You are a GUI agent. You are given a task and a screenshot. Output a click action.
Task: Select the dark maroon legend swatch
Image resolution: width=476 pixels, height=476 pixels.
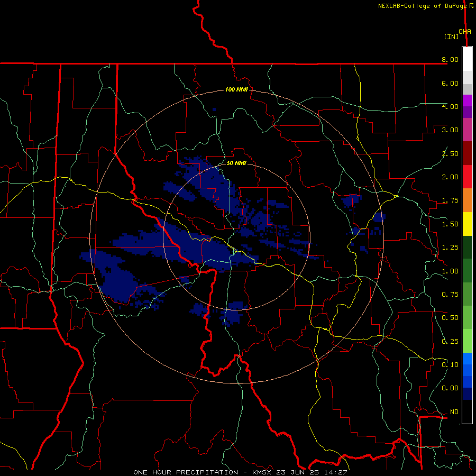467,153
